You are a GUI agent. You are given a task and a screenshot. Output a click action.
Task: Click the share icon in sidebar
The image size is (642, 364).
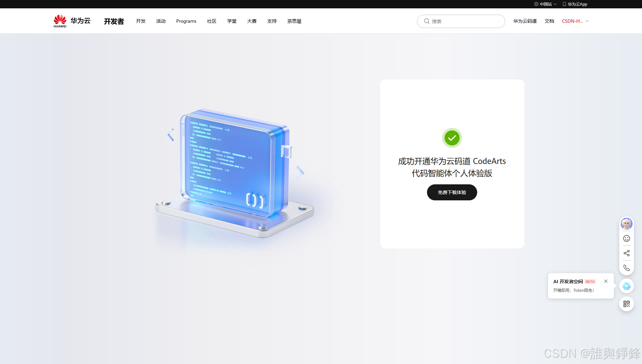(626, 253)
